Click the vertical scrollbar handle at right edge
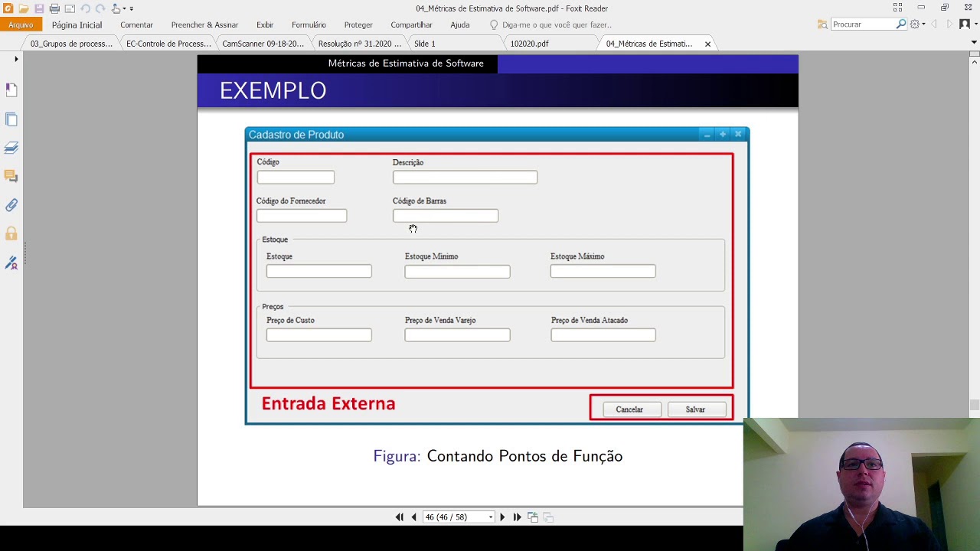This screenshot has height=551, width=980. coord(975,406)
